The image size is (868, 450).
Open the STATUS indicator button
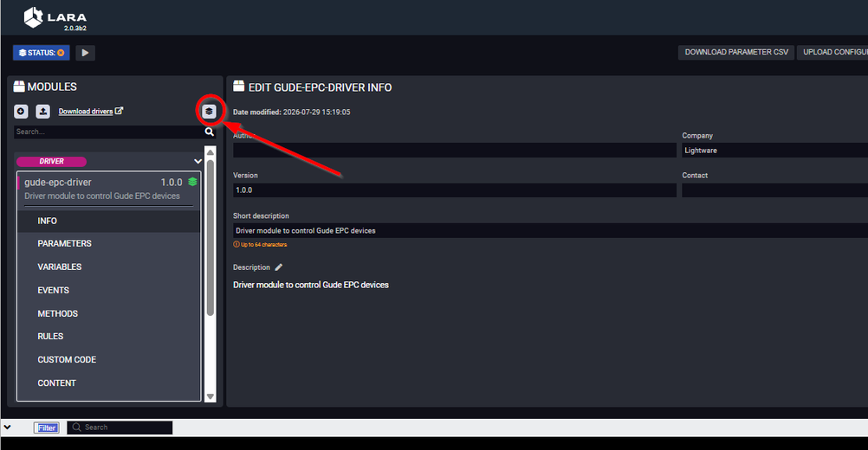click(42, 53)
